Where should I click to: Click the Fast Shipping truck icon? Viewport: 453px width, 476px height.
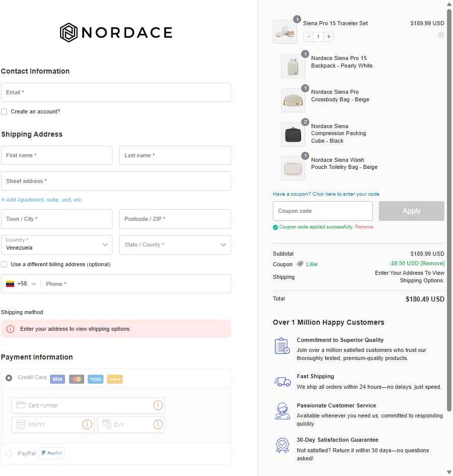[x=282, y=382]
